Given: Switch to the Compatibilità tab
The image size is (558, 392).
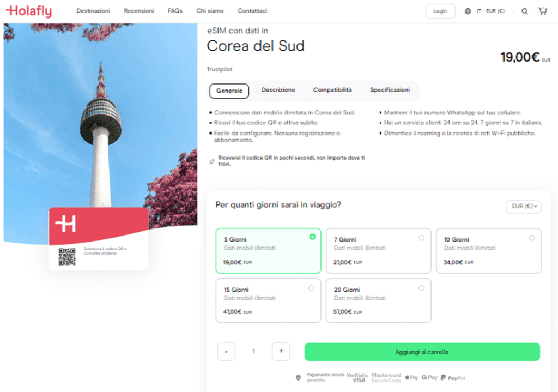Looking at the screenshot, I should [x=332, y=91].
